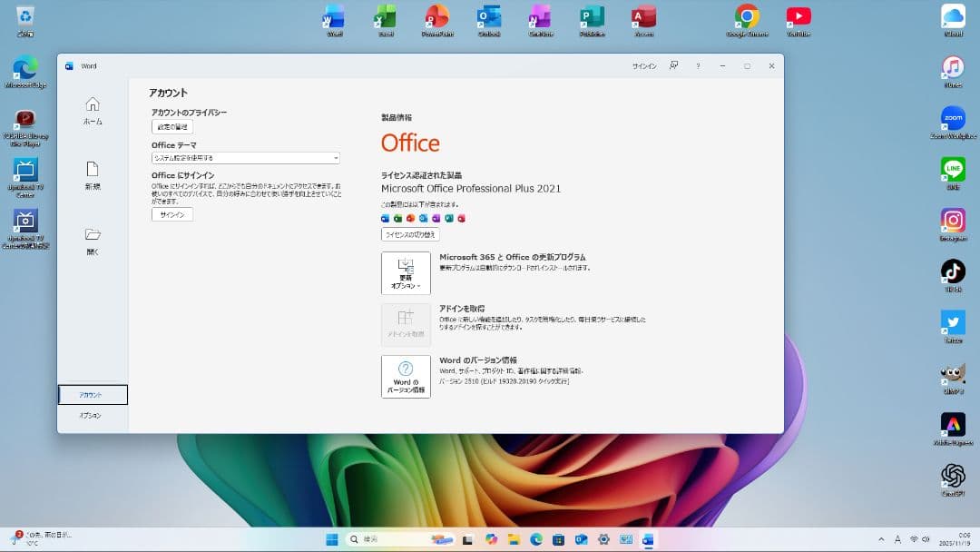Open the Home view in the Word sidebar
This screenshot has height=552, width=980.
point(93,111)
